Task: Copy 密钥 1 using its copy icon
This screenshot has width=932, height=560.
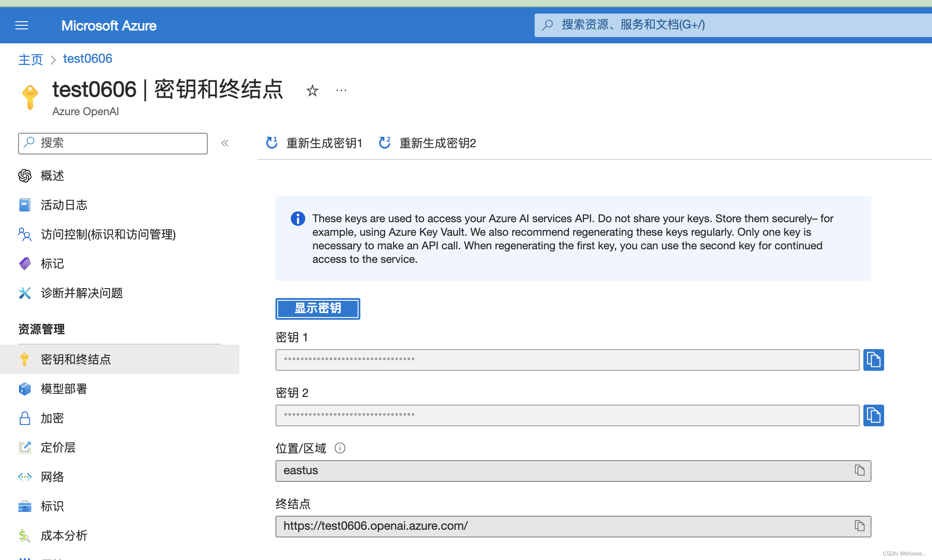Action: [873, 360]
